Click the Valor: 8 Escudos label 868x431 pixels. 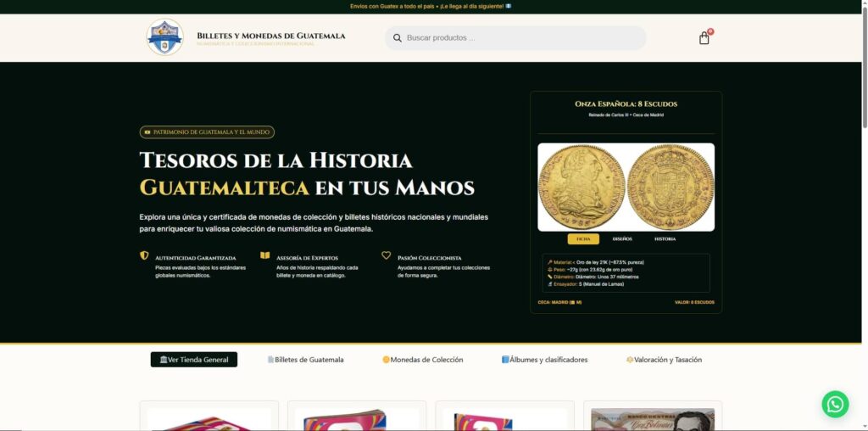pyautogui.click(x=694, y=303)
